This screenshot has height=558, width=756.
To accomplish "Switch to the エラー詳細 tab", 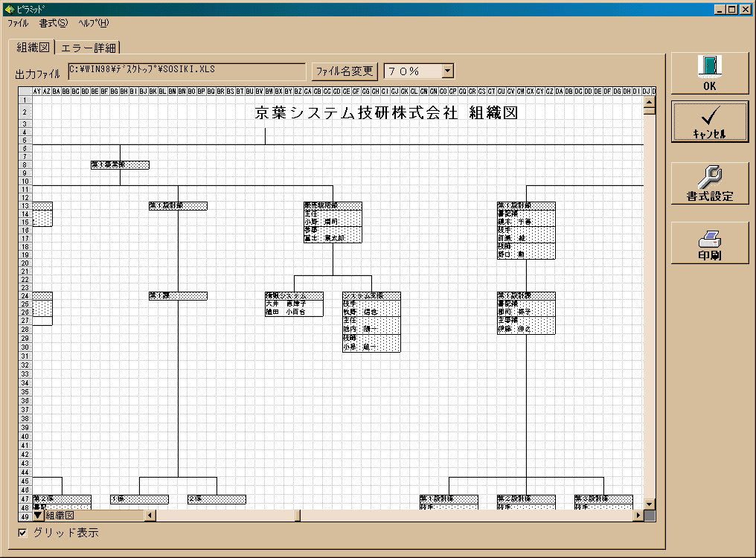I will pyautogui.click(x=89, y=48).
